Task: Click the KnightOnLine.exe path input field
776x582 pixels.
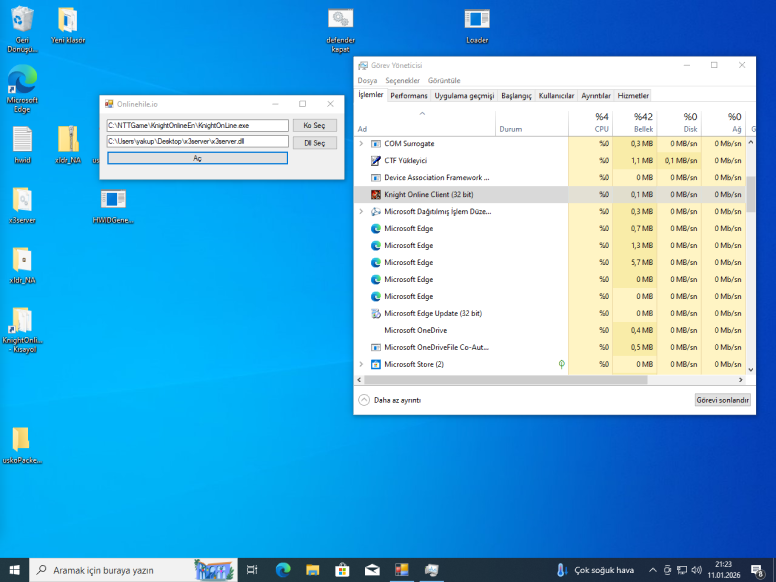Action: pos(197,126)
